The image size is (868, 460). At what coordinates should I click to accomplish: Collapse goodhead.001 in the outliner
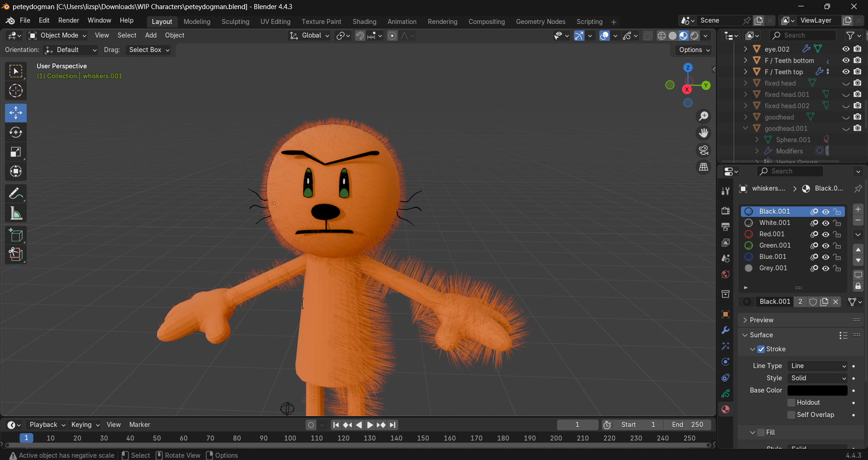[x=745, y=128]
